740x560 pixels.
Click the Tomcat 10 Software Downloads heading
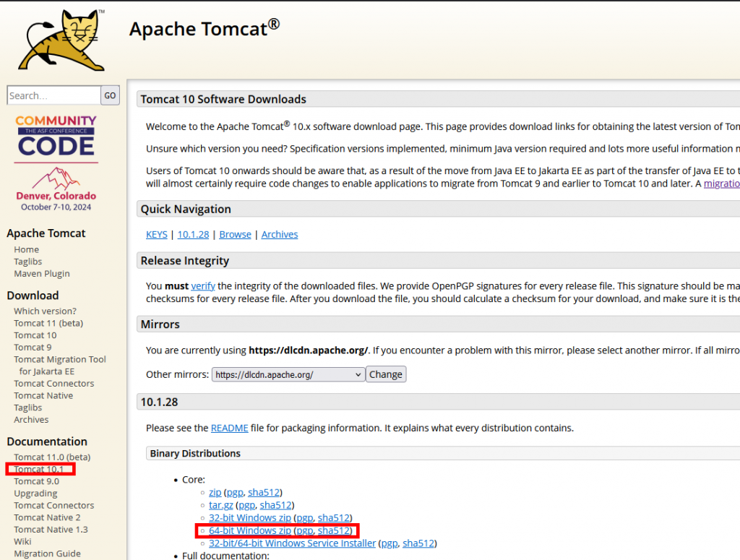pos(223,99)
